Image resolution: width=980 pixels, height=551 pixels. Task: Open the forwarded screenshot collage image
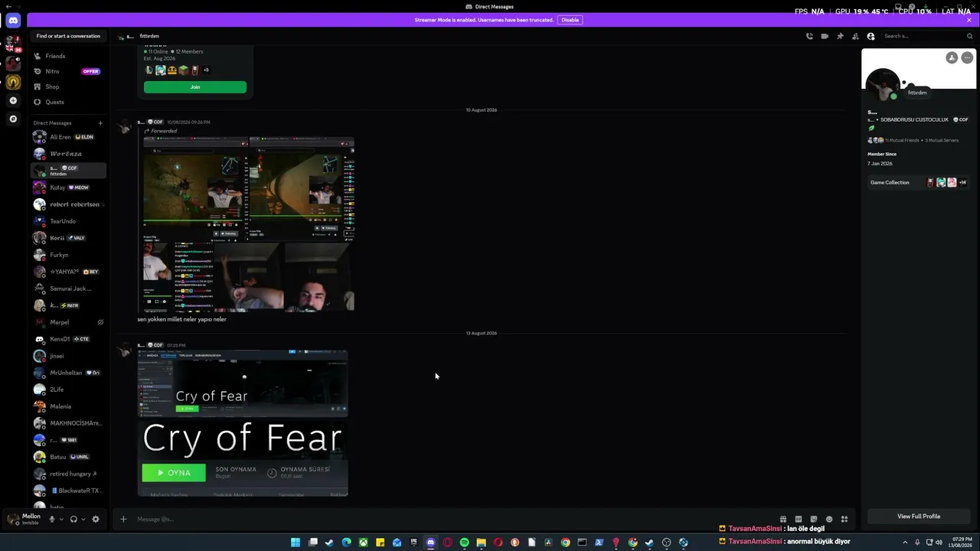249,224
